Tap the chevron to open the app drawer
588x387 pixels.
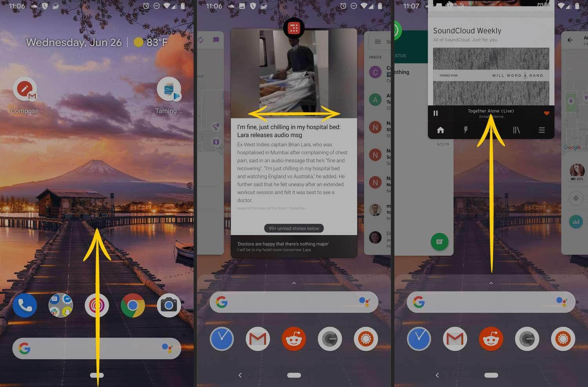click(294, 283)
